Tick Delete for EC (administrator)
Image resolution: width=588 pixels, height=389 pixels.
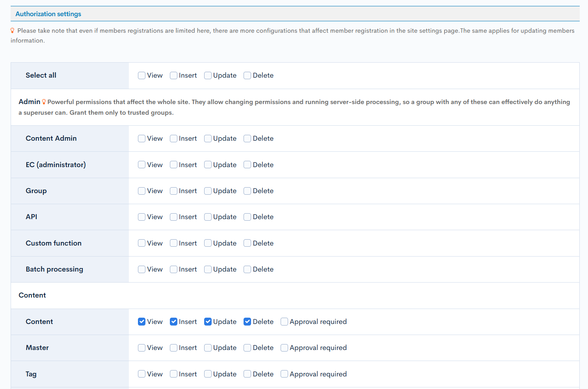(x=247, y=165)
